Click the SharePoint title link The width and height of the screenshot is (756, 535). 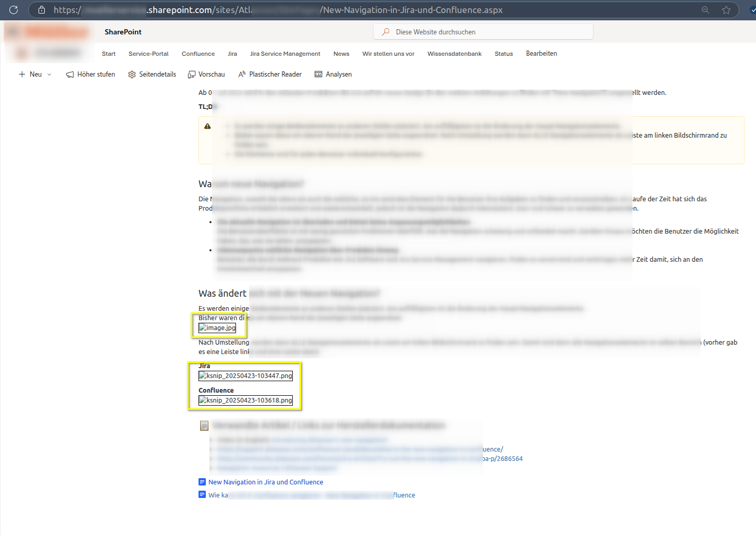tap(123, 32)
